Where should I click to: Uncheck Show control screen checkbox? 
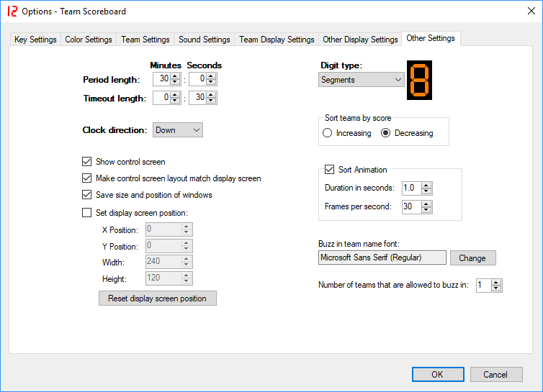[x=88, y=162]
